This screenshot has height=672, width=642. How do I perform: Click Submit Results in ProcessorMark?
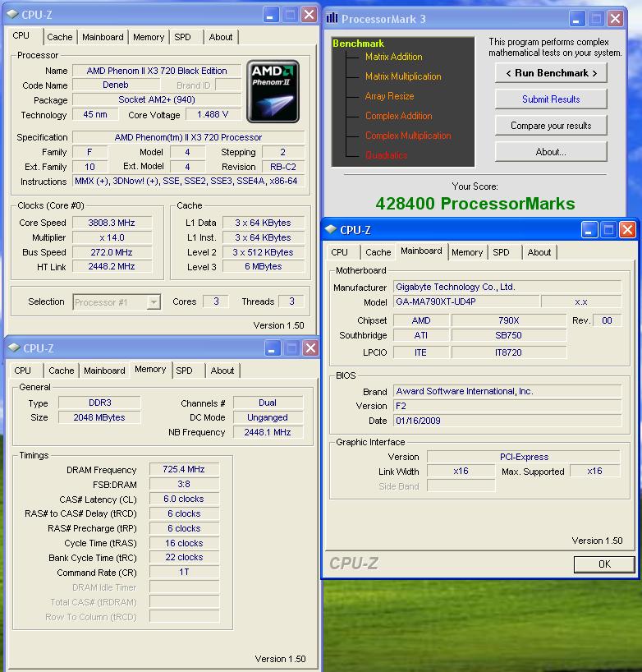[x=551, y=99]
